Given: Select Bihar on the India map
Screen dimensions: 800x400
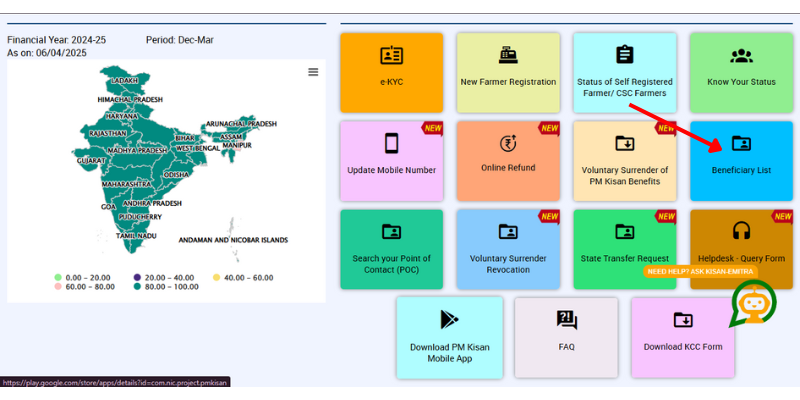Looking at the screenshot, I should click(185, 138).
